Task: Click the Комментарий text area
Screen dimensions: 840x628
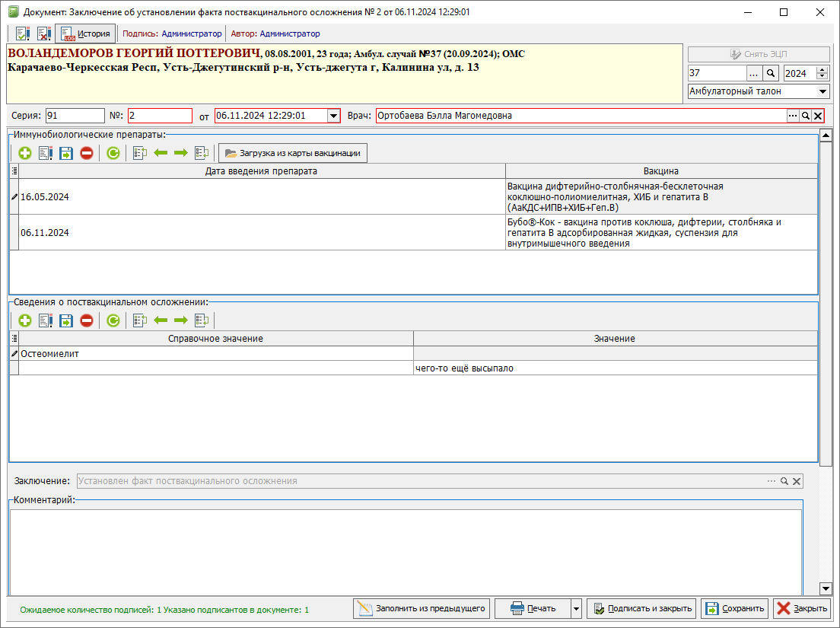Action: point(406,552)
